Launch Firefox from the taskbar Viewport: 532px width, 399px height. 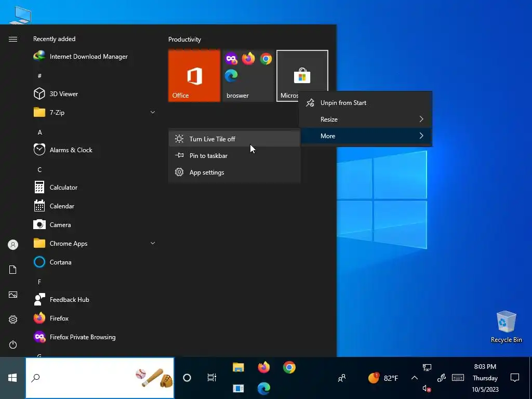click(263, 367)
